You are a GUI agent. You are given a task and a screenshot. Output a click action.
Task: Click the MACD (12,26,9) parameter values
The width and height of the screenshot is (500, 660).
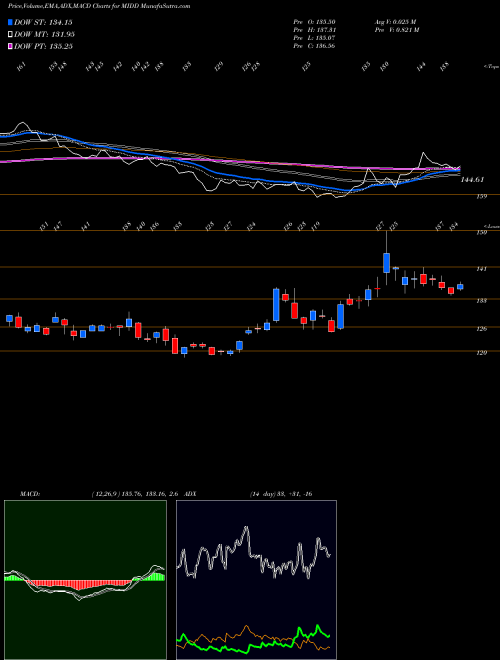(136, 494)
